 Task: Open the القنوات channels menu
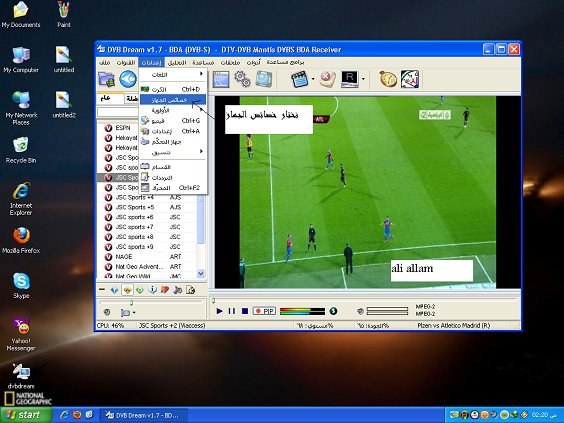tap(126, 63)
